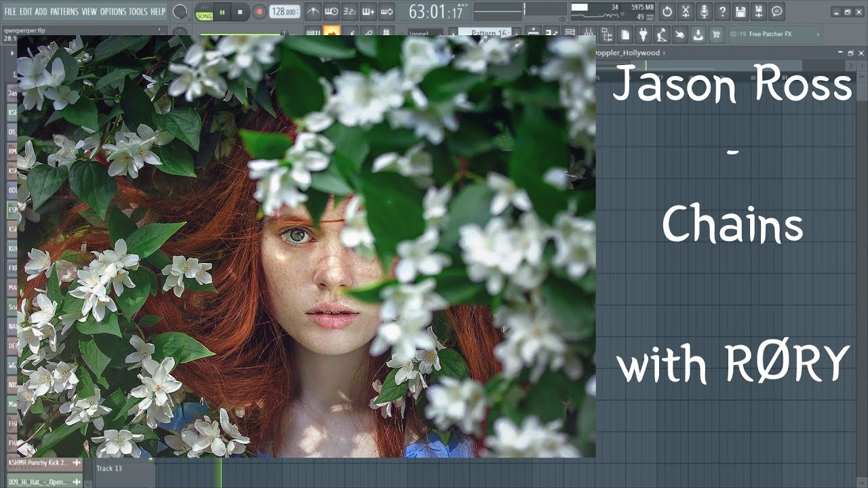Stop playback with the stop button
Viewport: 868px width, 488px height.
pyautogui.click(x=240, y=12)
